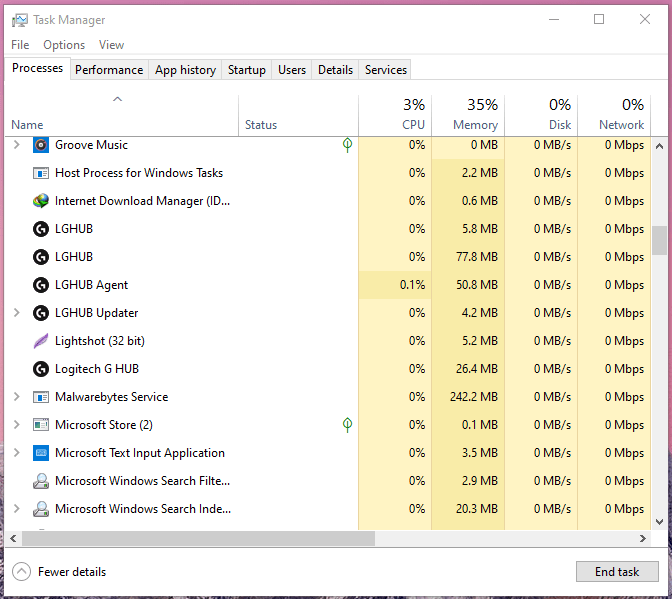The height and width of the screenshot is (599, 672).
Task: Click the Malwarebytes Service icon
Action: 41,397
